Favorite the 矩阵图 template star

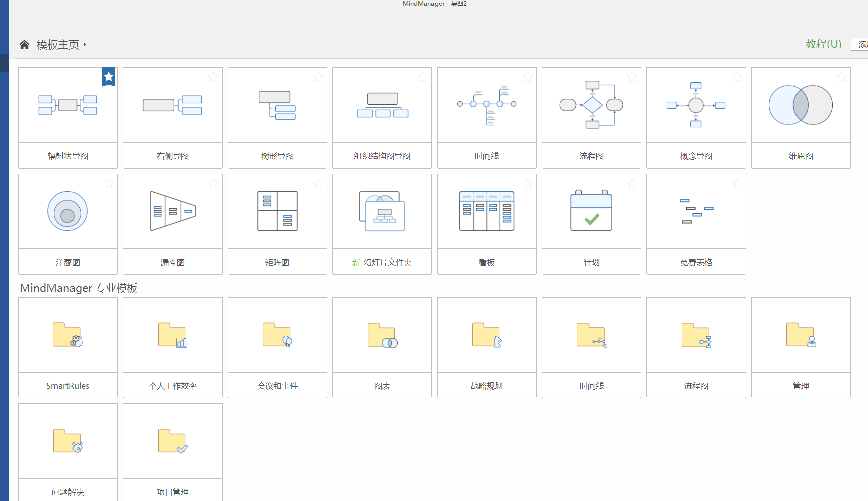(x=318, y=183)
